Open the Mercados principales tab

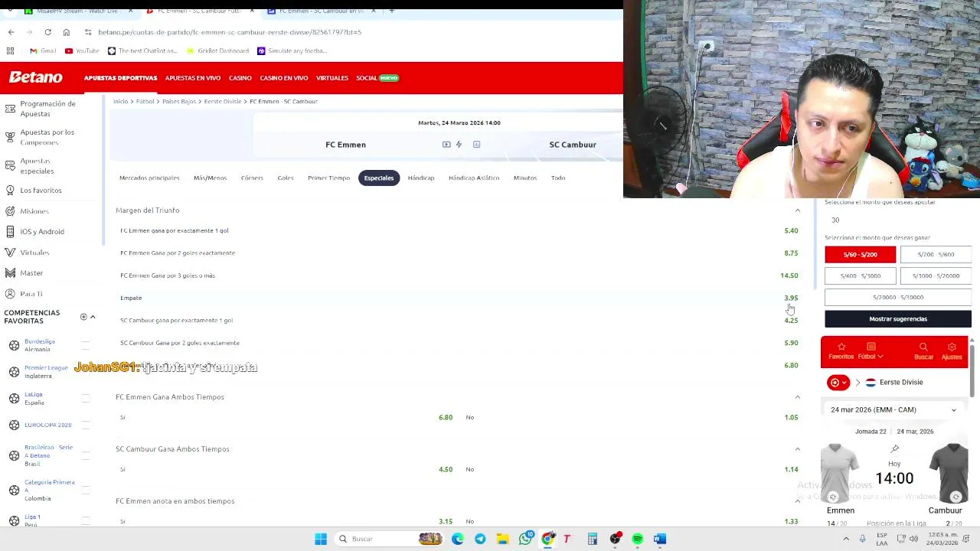tap(149, 178)
